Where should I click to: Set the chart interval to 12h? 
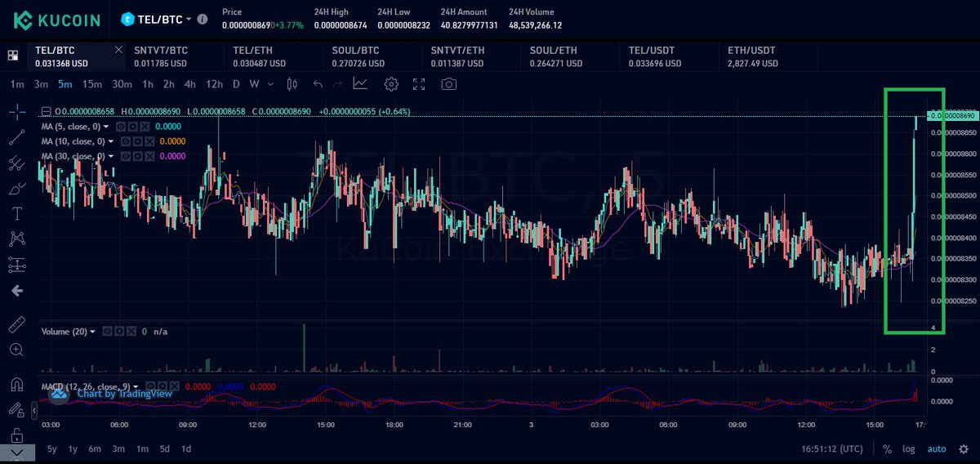214,83
